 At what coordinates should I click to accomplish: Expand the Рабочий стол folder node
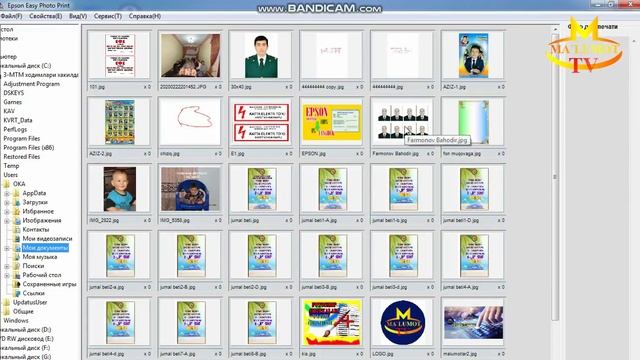pyautogui.click(x=7, y=276)
